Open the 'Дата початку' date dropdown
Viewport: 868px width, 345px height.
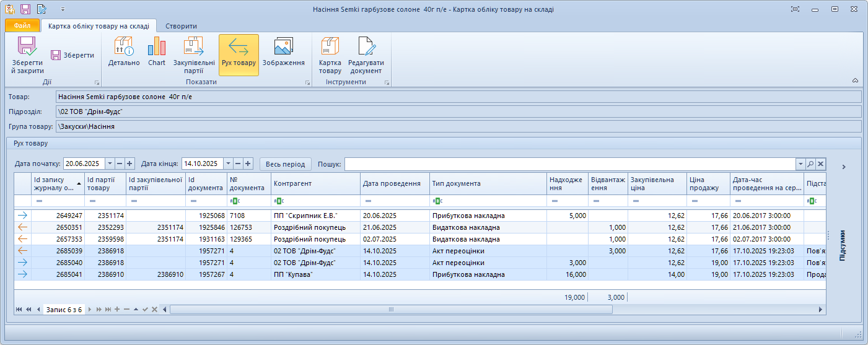(x=110, y=164)
